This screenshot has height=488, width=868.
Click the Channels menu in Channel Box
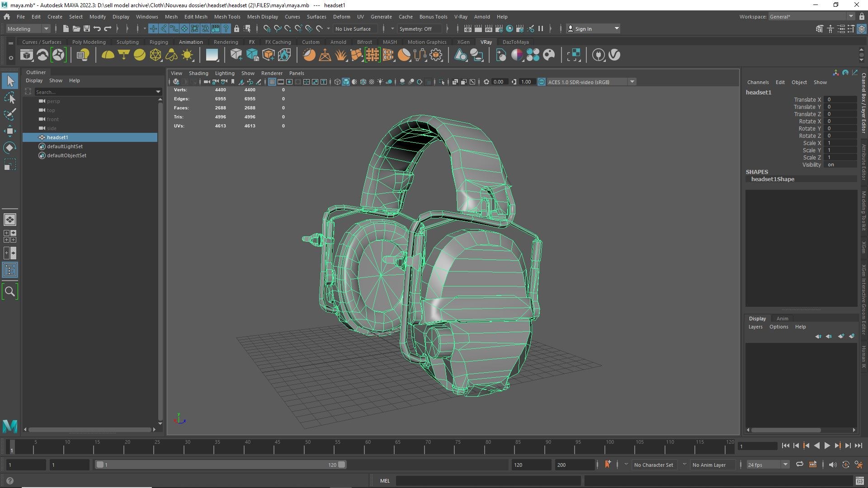click(758, 82)
